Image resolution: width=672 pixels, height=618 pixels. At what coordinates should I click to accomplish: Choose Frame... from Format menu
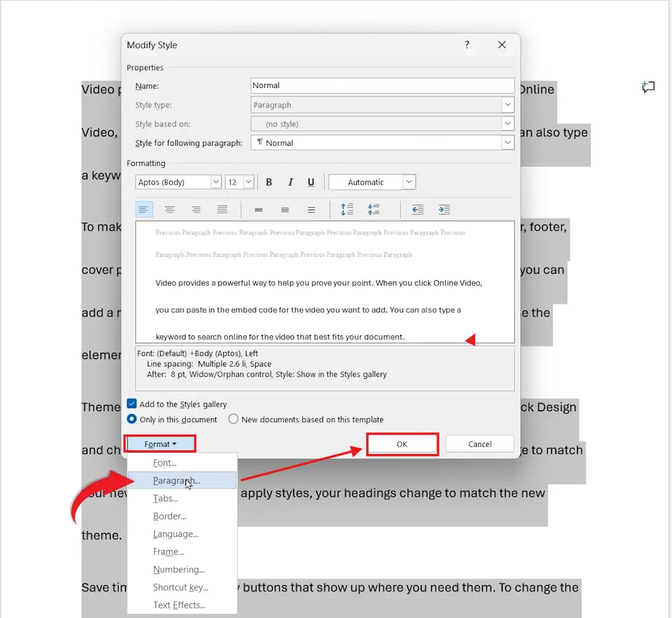182,551
